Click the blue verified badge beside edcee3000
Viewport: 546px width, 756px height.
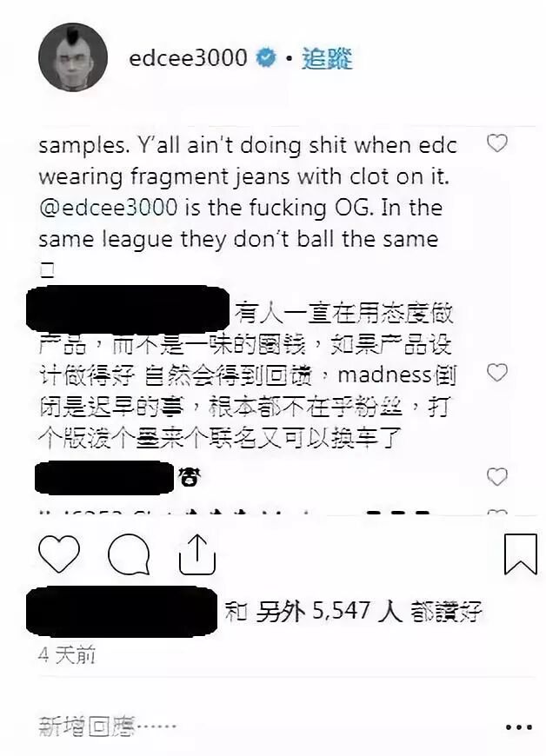coord(266,58)
